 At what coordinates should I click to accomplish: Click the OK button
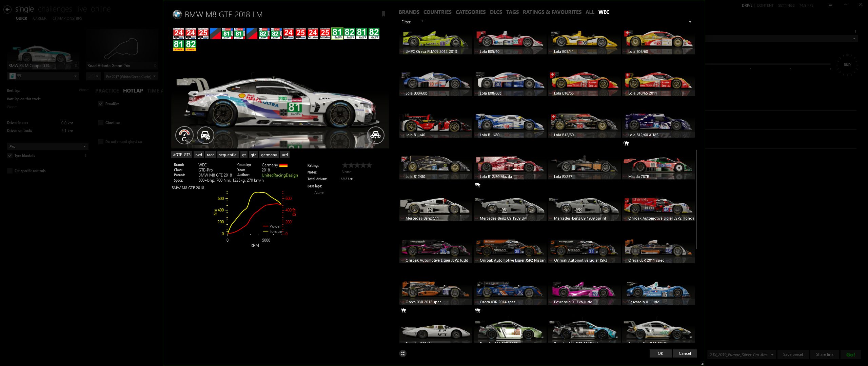click(x=660, y=353)
